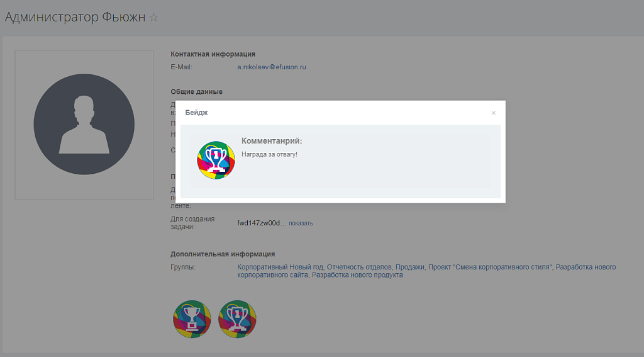Viewport: 644px width, 357px height.
Task: Click the показать link to reveal the token
Action: coord(301,223)
